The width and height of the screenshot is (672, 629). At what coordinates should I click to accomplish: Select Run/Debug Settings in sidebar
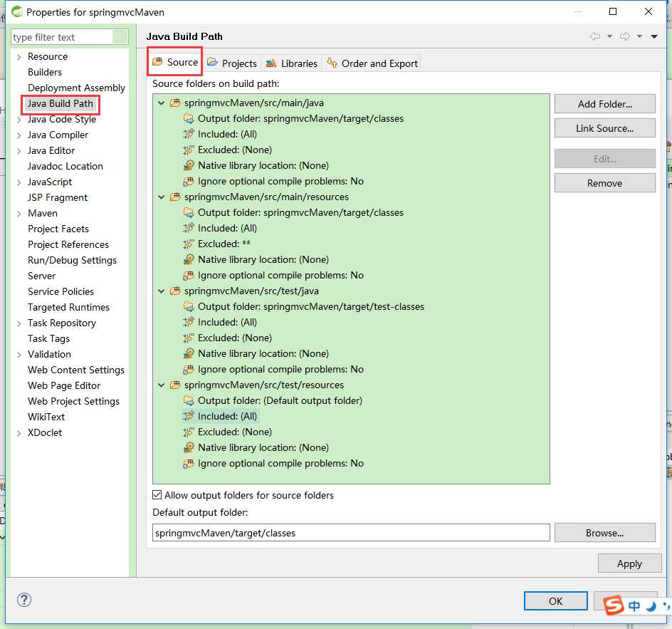72,260
